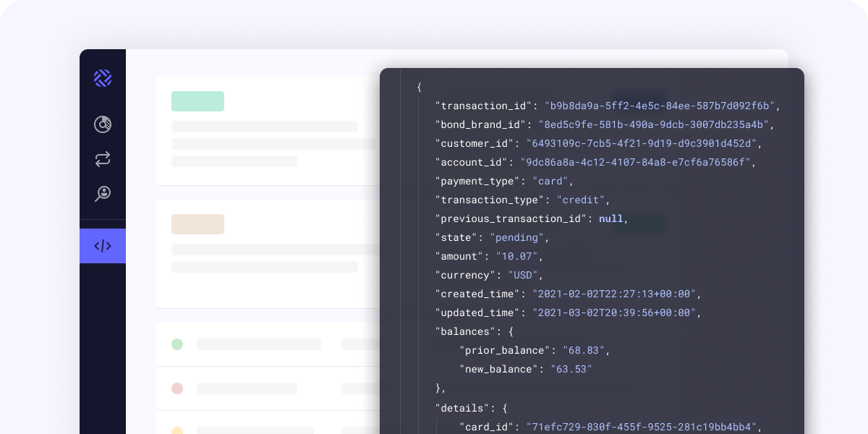Click the "account_id" key
Screen dimensions: 868x434
pos(472,162)
